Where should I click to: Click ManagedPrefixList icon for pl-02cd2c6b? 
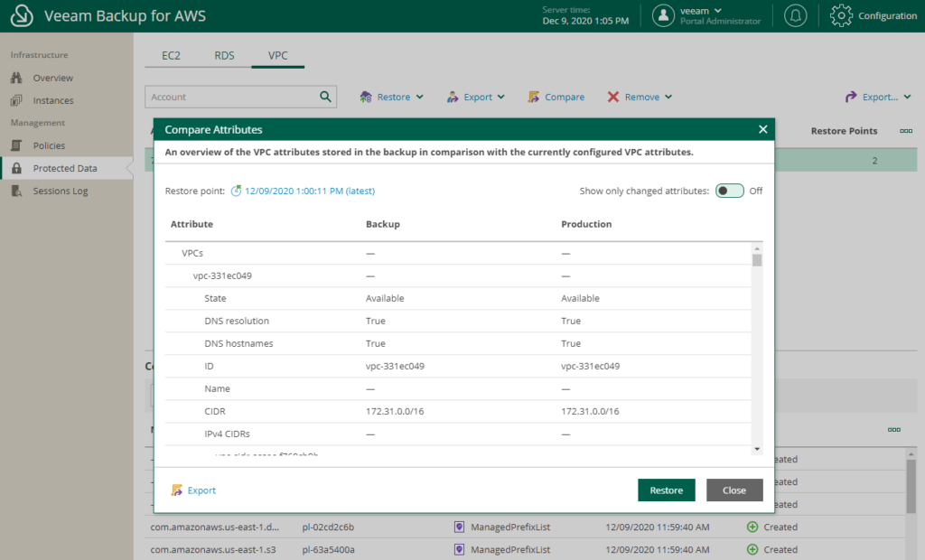[x=459, y=527]
